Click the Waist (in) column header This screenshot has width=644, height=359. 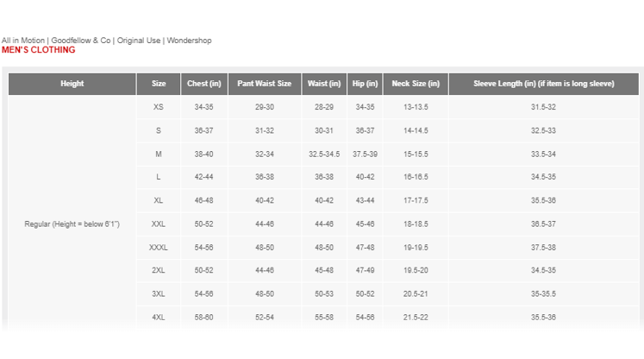coord(324,84)
